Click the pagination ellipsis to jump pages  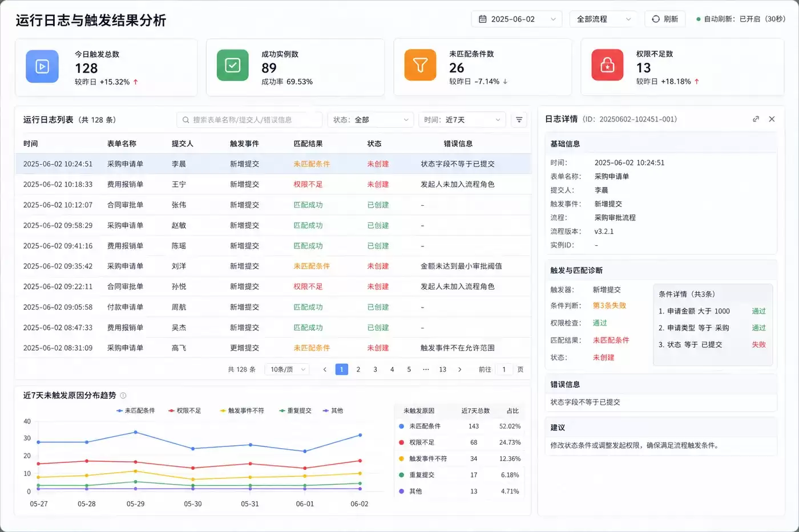[426, 369]
